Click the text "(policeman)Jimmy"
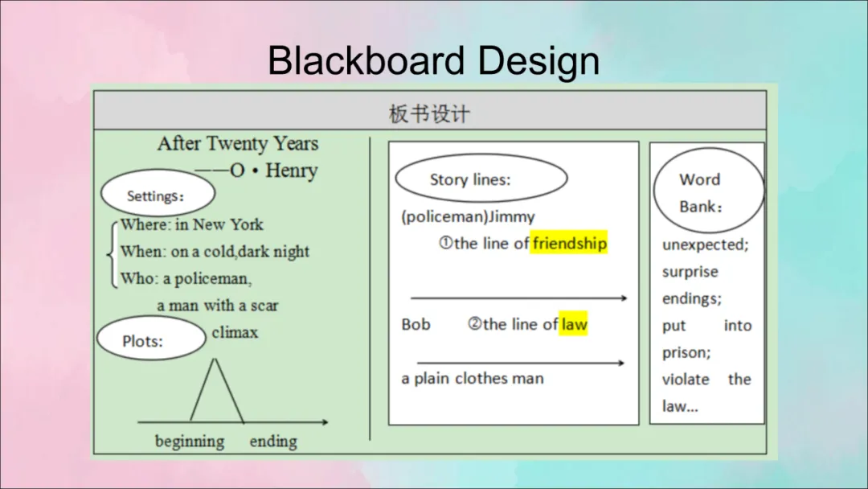Screen dimensions: 868x489 click(469, 216)
